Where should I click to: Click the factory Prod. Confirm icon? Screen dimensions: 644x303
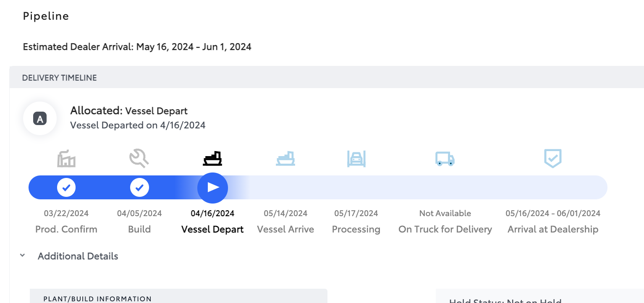[66, 159]
